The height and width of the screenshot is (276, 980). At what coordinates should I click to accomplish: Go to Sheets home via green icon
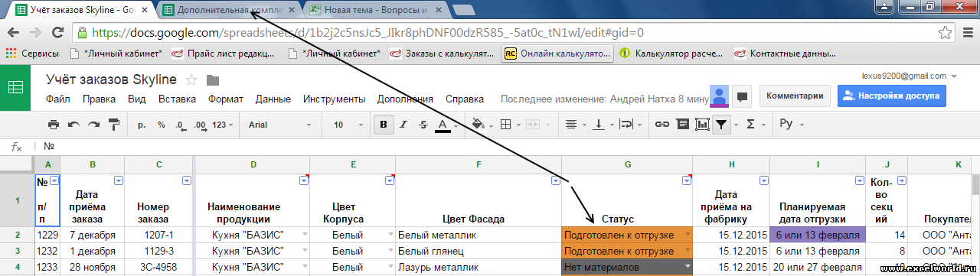click(x=15, y=87)
